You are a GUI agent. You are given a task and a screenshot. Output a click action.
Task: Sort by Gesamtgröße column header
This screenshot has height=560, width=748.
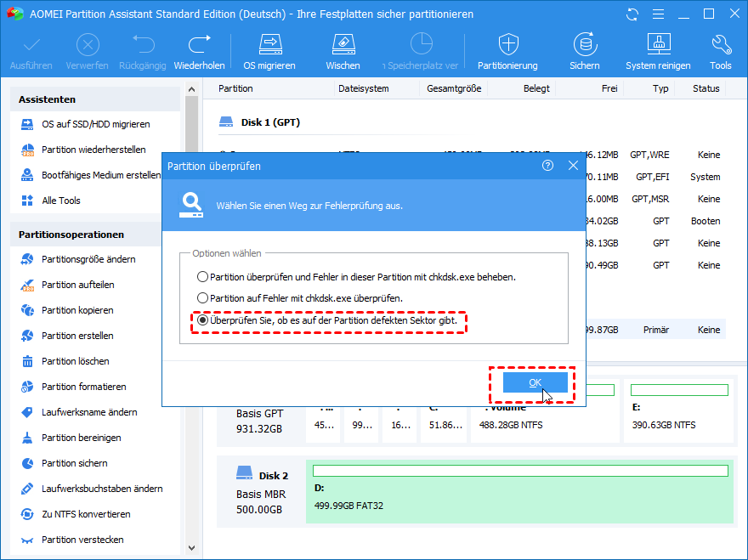pos(454,88)
